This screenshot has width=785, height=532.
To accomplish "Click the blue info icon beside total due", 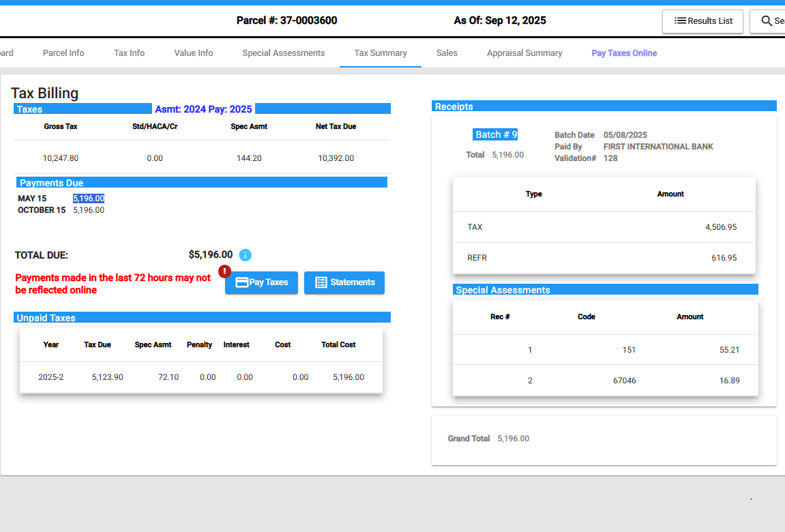I will click(246, 255).
